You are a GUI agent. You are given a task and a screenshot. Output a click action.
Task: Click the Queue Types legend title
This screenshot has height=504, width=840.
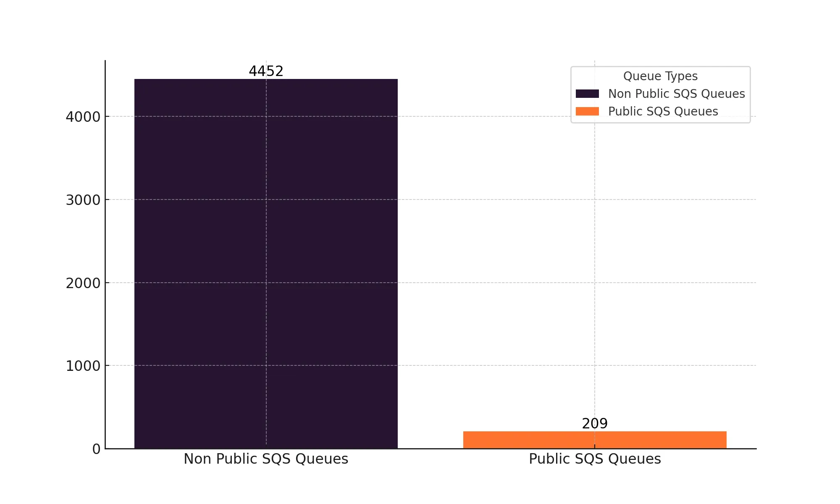660,76
